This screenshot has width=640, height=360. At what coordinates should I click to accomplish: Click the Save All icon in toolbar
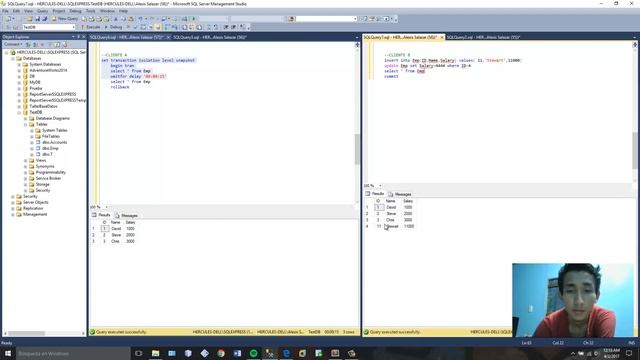[44, 19]
